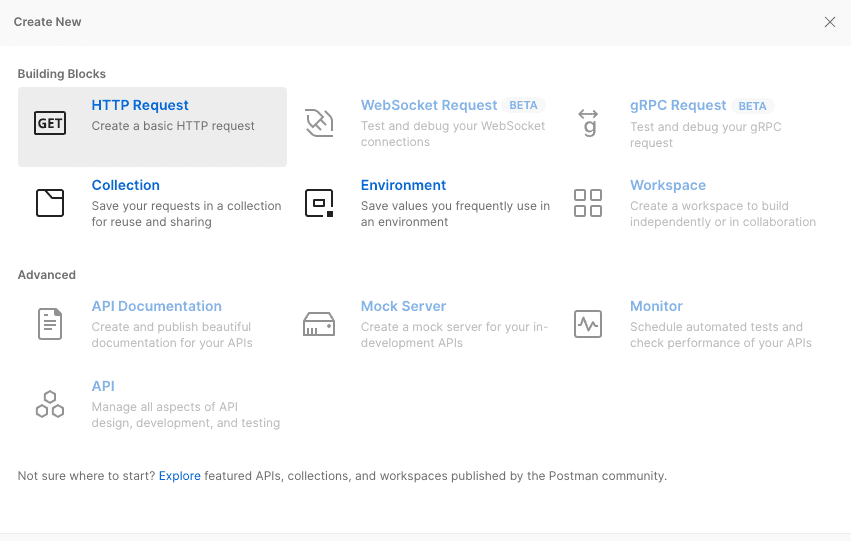Image resolution: width=851 pixels, height=541 pixels.
Task: Open the Environment title link
Action: coord(403,185)
